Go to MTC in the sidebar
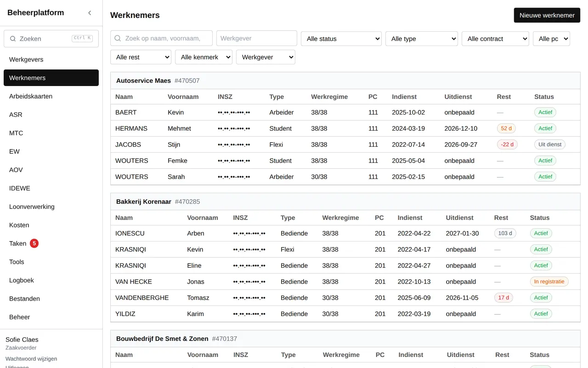This screenshot has width=588, height=368. (51, 133)
